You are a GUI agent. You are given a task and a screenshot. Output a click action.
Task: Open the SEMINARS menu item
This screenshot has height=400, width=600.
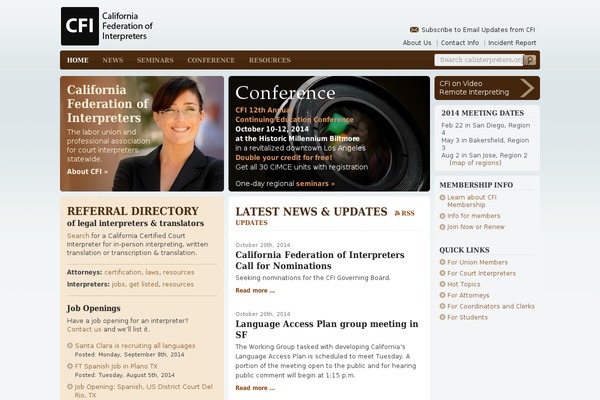pos(155,60)
